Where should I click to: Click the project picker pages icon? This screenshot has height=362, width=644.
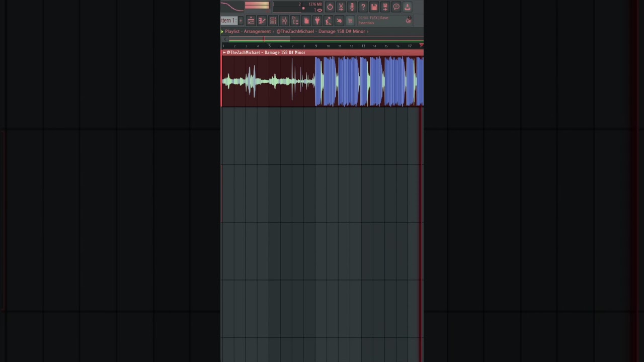306,21
